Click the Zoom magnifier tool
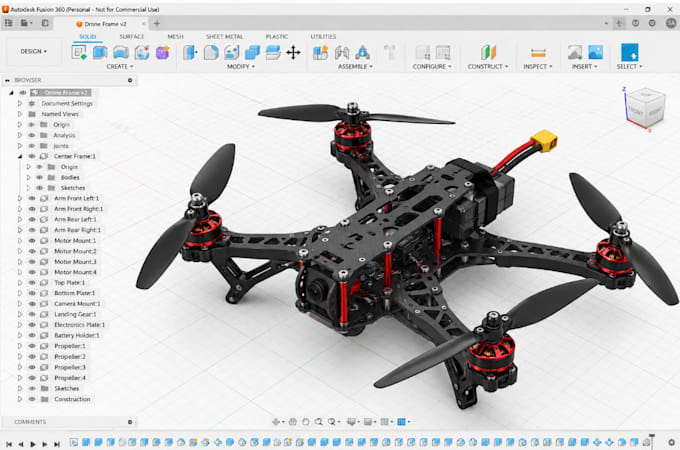680x450 pixels. tap(319, 421)
